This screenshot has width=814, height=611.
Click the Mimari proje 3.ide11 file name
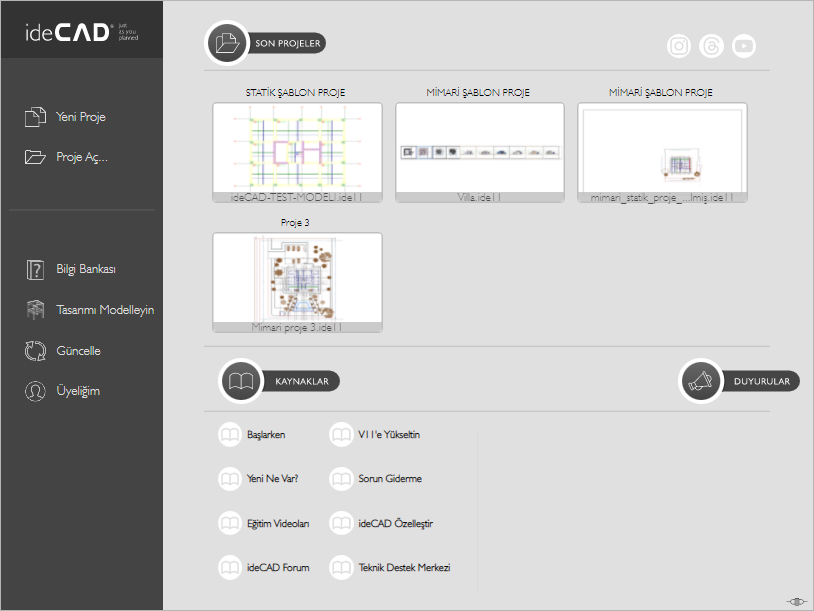(x=296, y=327)
